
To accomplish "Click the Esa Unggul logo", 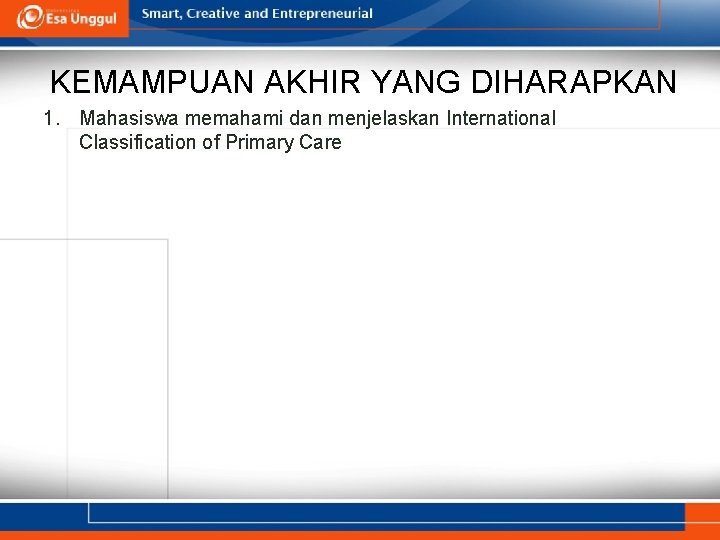I will [67, 17].
